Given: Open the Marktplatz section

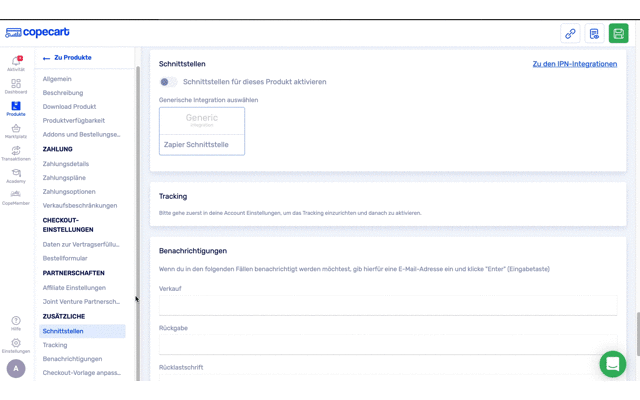Looking at the screenshot, I should click(x=16, y=130).
